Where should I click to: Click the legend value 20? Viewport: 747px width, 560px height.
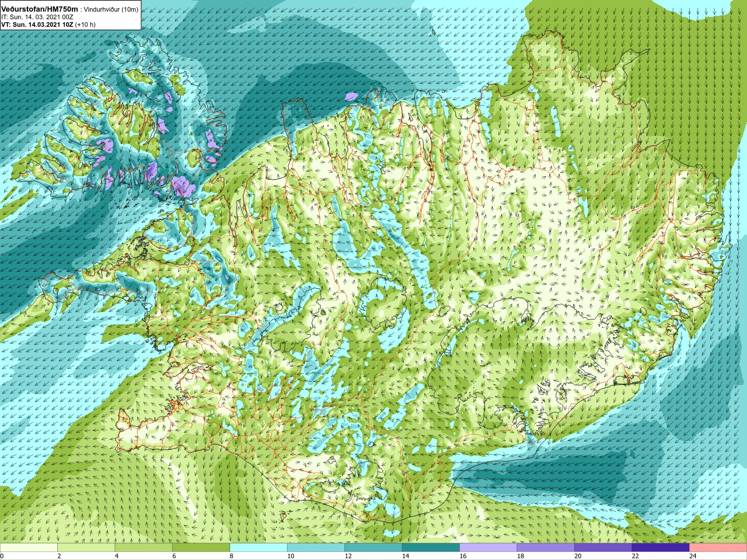pos(578,556)
